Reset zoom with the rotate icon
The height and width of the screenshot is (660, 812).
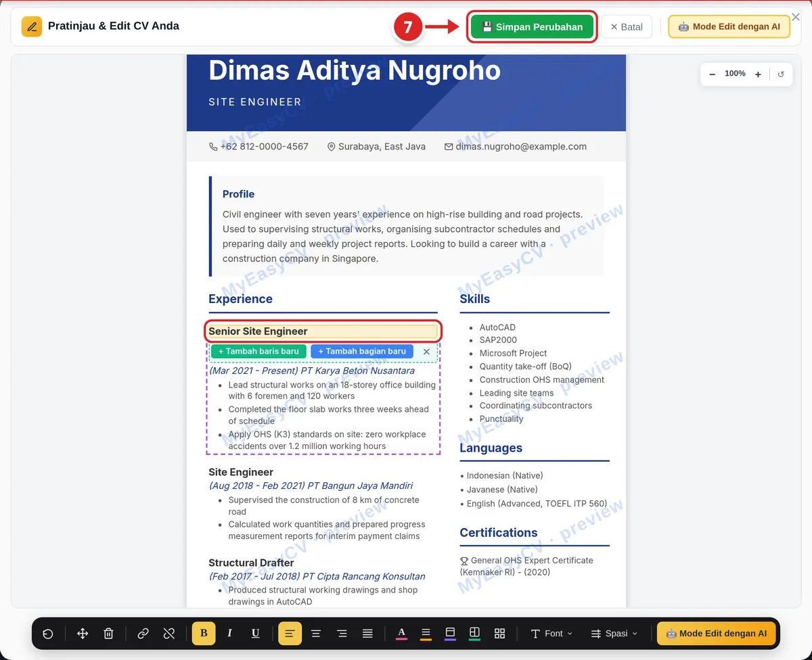click(x=781, y=74)
